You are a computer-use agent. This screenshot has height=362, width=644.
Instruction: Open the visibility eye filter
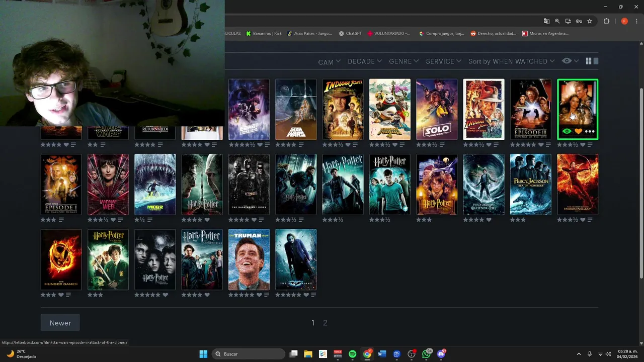(x=570, y=61)
